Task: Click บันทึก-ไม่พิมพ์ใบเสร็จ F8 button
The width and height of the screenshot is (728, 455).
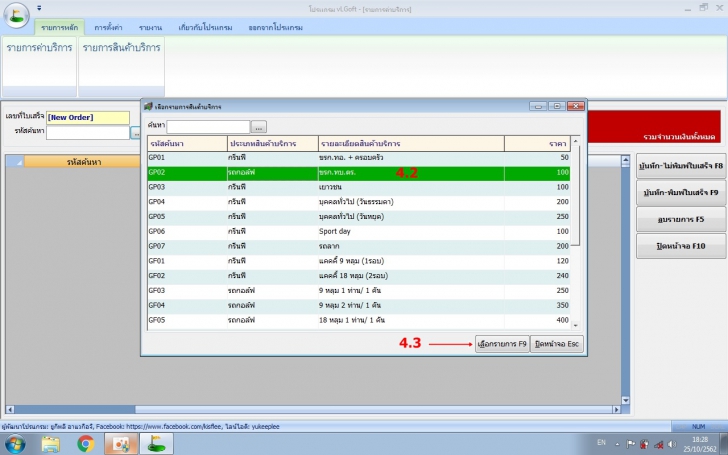Action: [x=681, y=166]
